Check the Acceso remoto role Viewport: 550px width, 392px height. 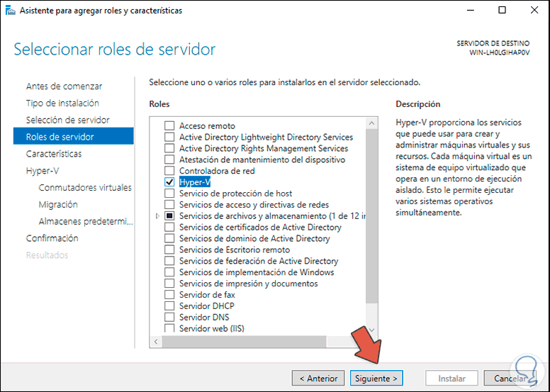(x=169, y=126)
